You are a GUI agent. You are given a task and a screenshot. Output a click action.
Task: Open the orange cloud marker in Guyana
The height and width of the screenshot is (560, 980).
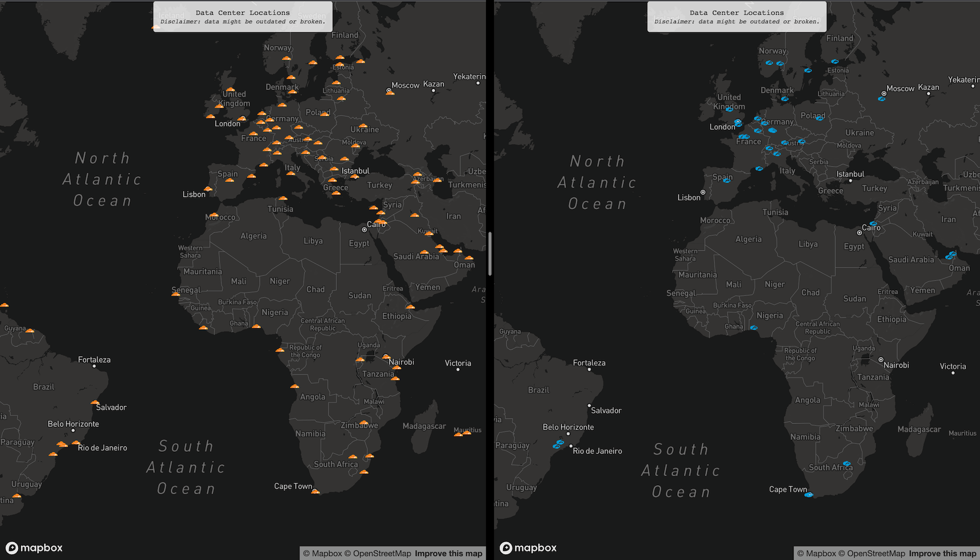29,330
